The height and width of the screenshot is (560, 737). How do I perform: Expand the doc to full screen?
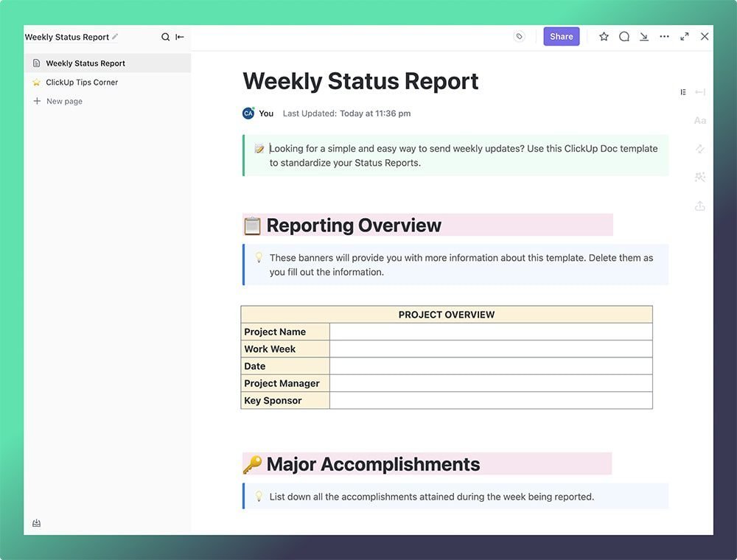[683, 36]
